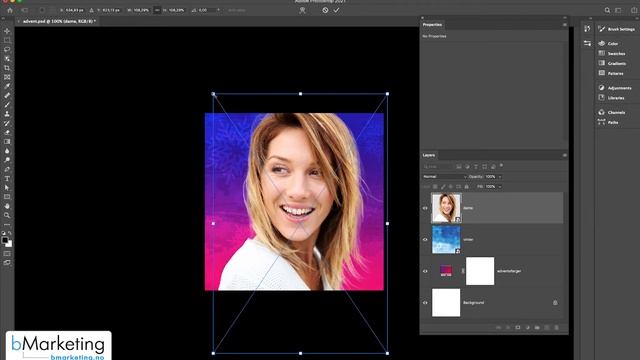Open the Layers panel options menu
The height and width of the screenshot is (360, 640).
564,155
